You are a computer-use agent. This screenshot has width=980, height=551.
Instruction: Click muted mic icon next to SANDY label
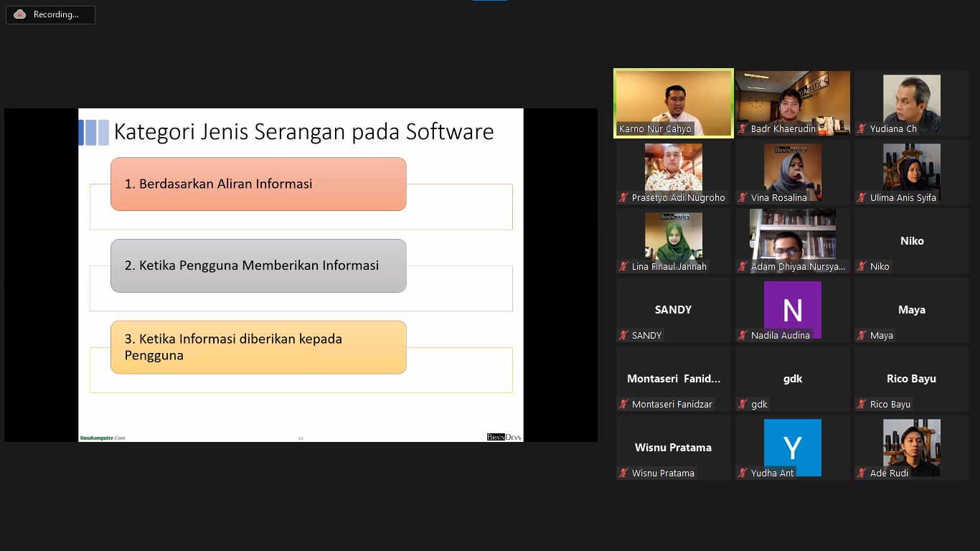624,336
